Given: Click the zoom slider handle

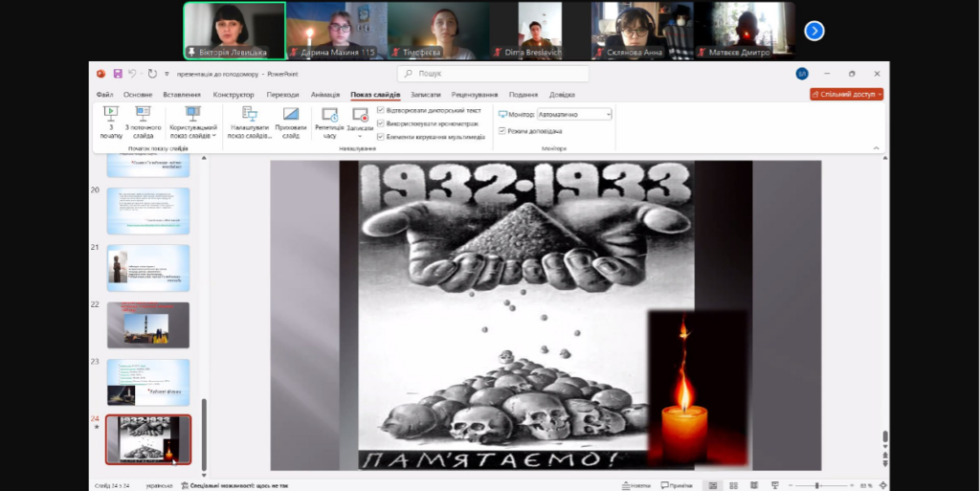Looking at the screenshot, I should tap(816, 485).
